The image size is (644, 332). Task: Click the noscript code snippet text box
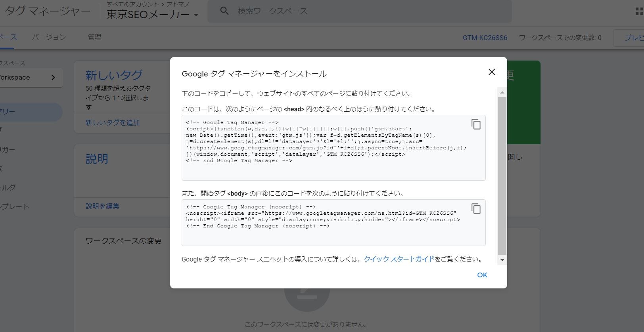pyautogui.click(x=333, y=223)
